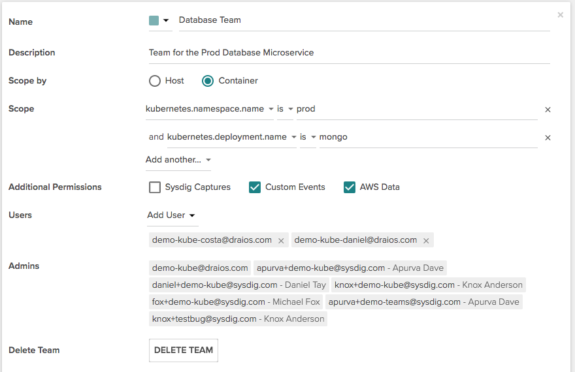Click the teal team color swatch
The image size is (575, 372).
coord(154,20)
